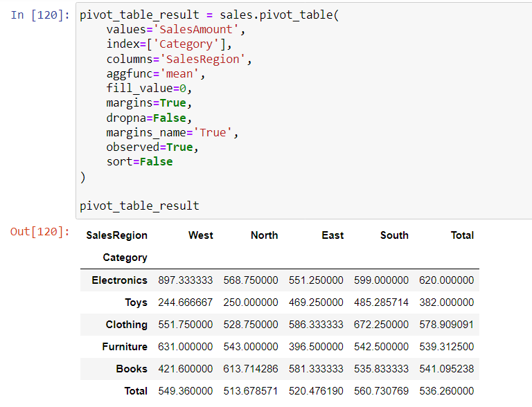The height and width of the screenshot is (407, 532).
Task: Click the aggfunc='mean' code line
Action: 156,73
